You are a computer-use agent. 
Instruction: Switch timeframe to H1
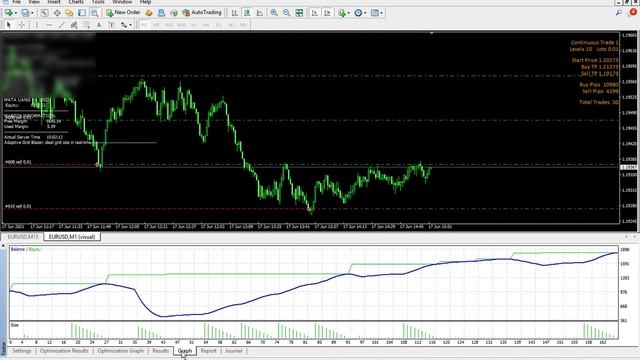click(194, 25)
